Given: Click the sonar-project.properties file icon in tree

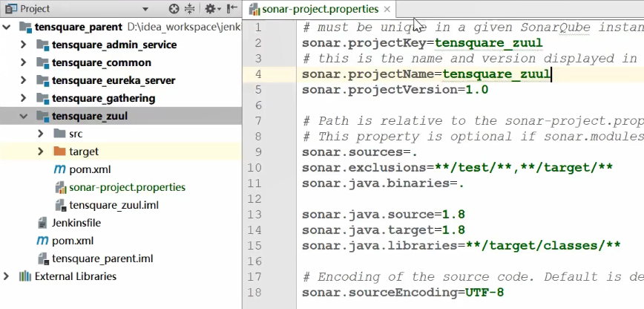Looking at the screenshot, I should click(x=61, y=188).
